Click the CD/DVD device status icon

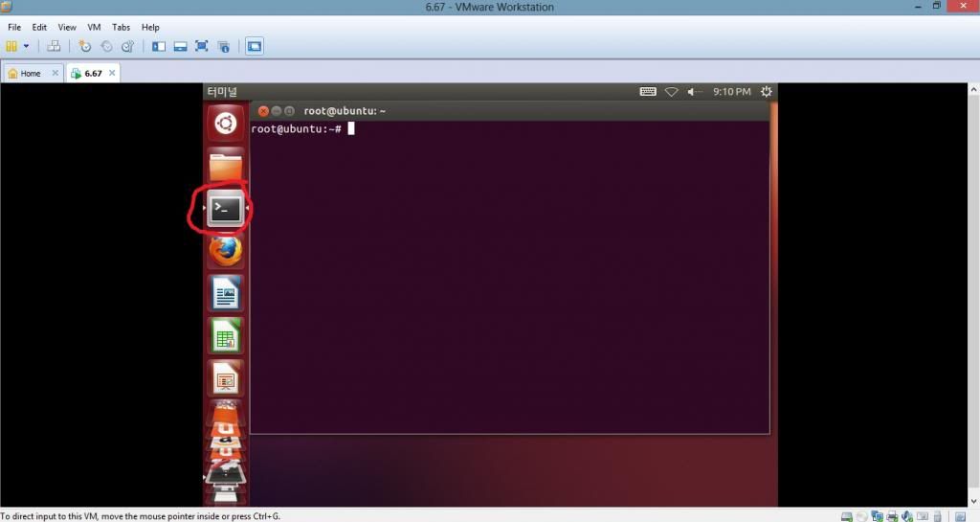pyautogui.click(x=862, y=516)
